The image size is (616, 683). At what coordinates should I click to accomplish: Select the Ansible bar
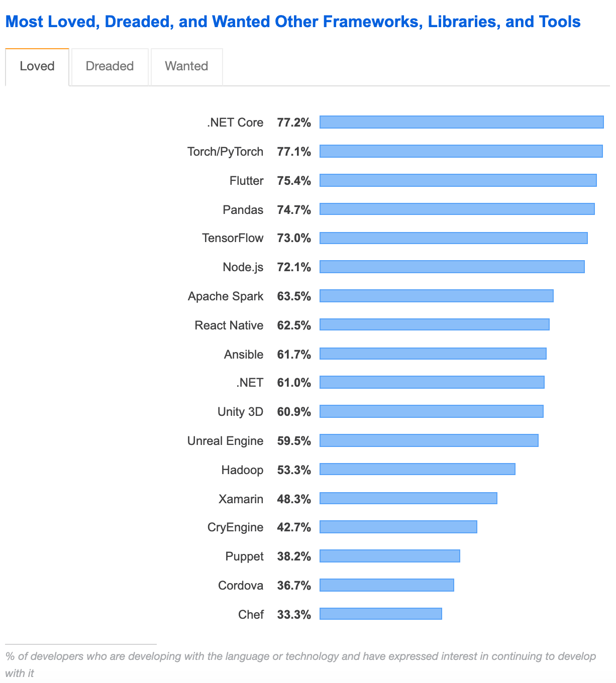point(433,354)
